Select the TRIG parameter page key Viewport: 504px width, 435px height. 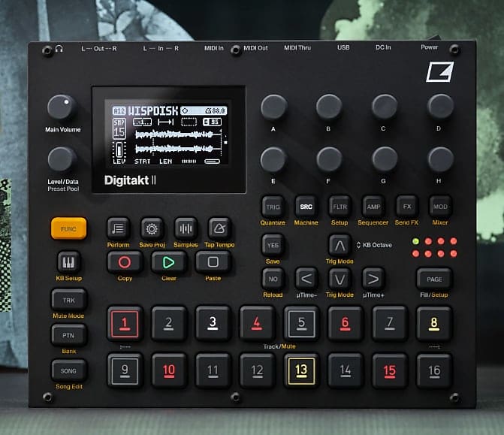[273, 207]
